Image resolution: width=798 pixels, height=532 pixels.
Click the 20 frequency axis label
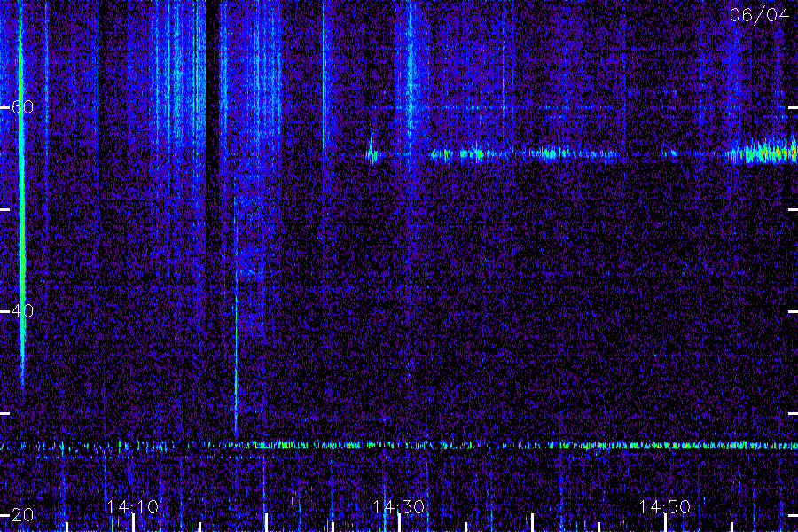22,514
